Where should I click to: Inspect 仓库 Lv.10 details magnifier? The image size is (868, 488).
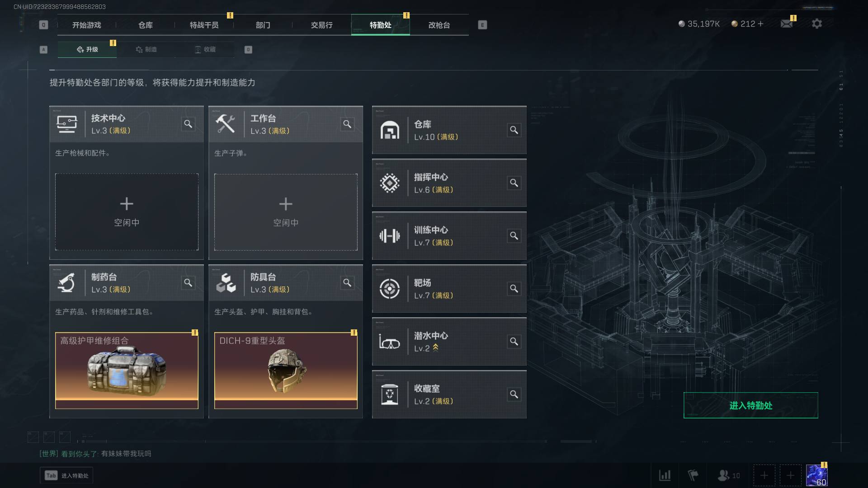514,130
